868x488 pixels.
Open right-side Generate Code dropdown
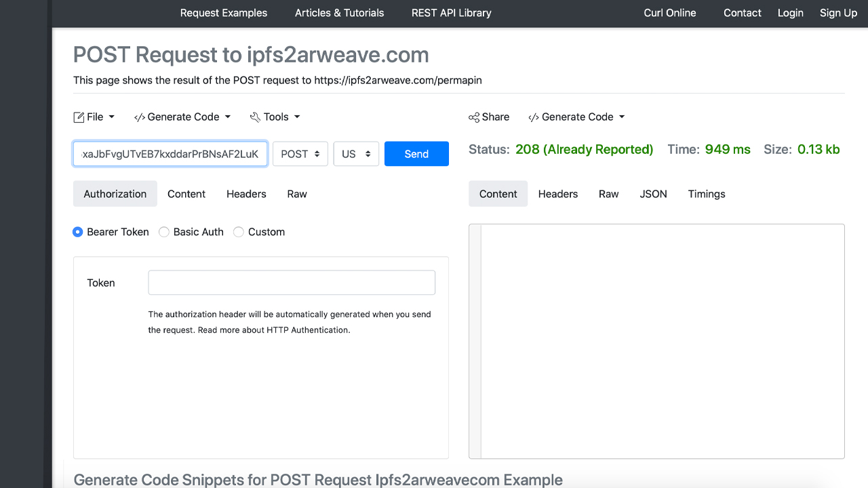(x=576, y=117)
